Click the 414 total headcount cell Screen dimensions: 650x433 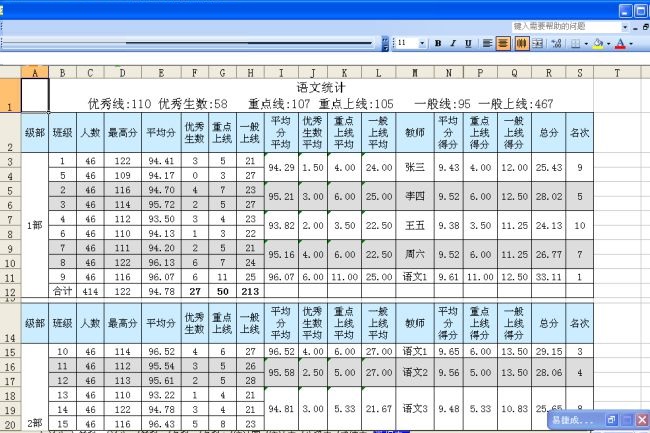90,291
